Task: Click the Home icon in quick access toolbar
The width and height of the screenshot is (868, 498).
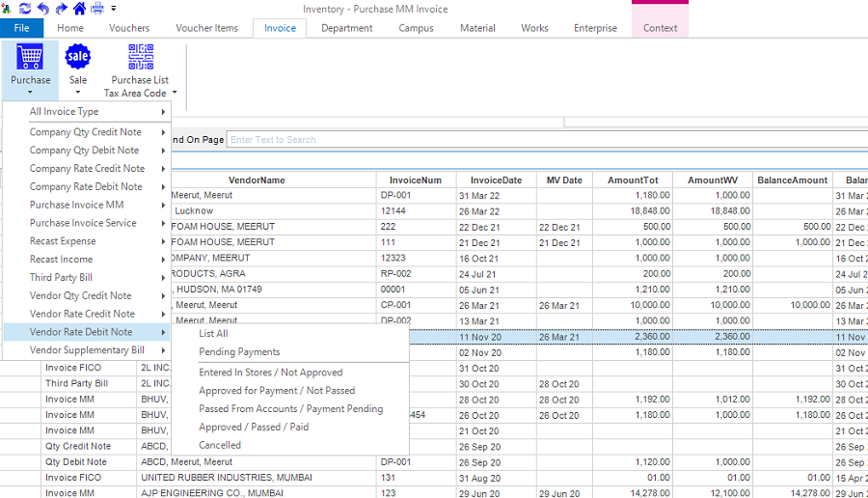Action: [79, 9]
